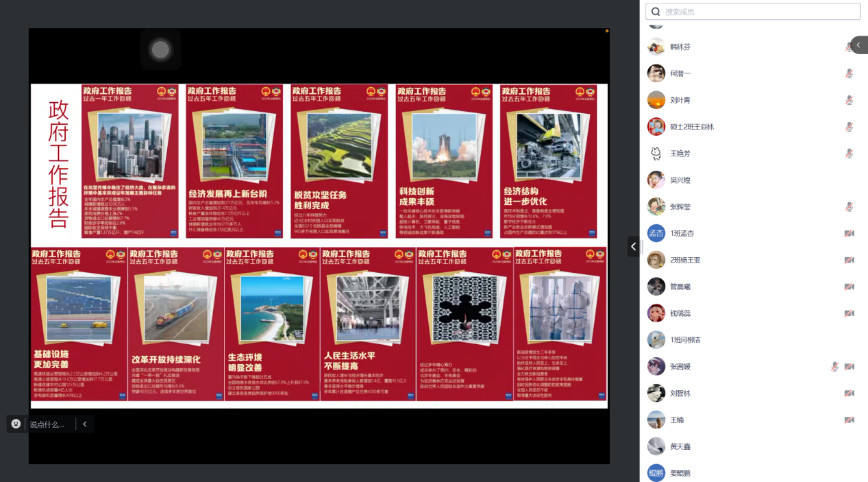Open 张辉莹's cartoon avatar
Screen dimensions: 868x482
[x=656, y=206]
